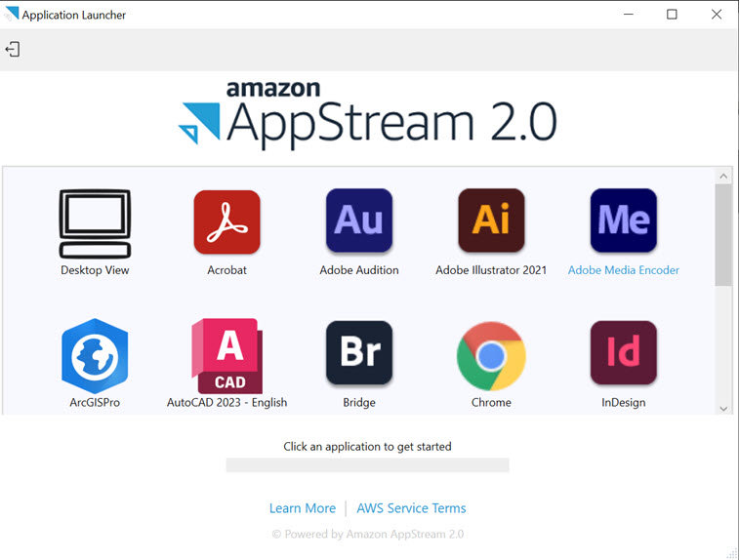This screenshot has width=740, height=560.
Task: Open the InDesign Id icon
Action: (x=624, y=353)
